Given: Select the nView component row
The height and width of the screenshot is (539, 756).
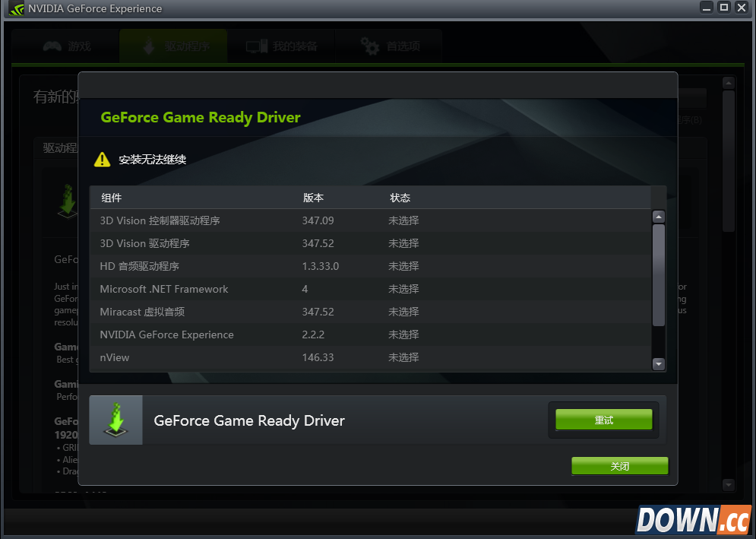Looking at the screenshot, I should pyautogui.click(x=370, y=357).
